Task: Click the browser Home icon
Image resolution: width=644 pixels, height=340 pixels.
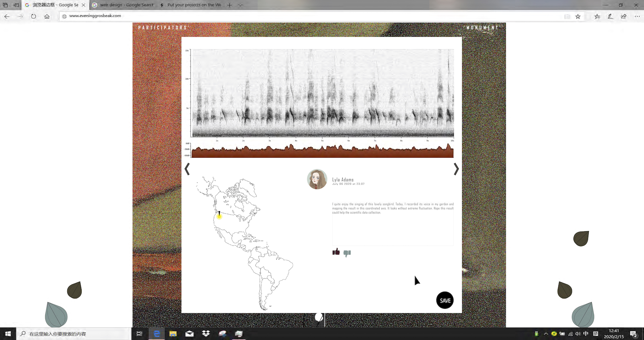Action: tap(47, 16)
